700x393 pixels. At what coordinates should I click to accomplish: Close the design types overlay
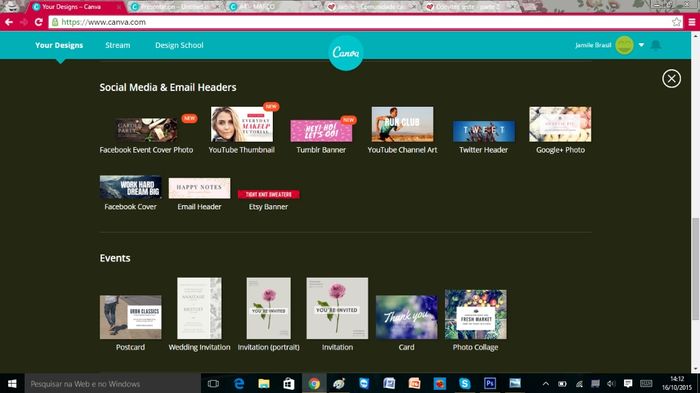pos(671,79)
